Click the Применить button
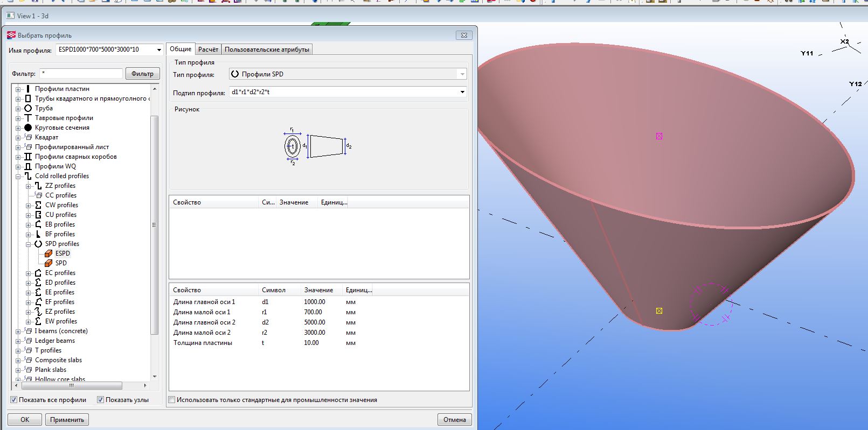 click(67, 420)
